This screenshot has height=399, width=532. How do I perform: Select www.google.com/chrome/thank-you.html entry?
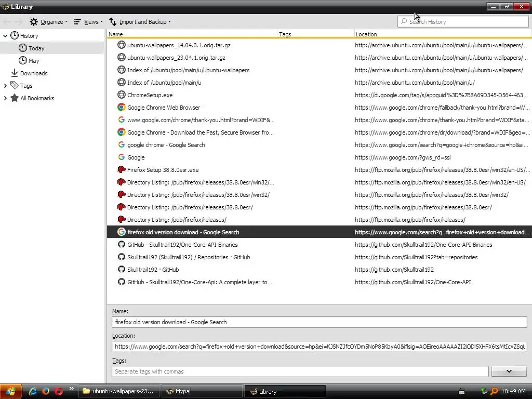pyautogui.click(x=320, y=120)
